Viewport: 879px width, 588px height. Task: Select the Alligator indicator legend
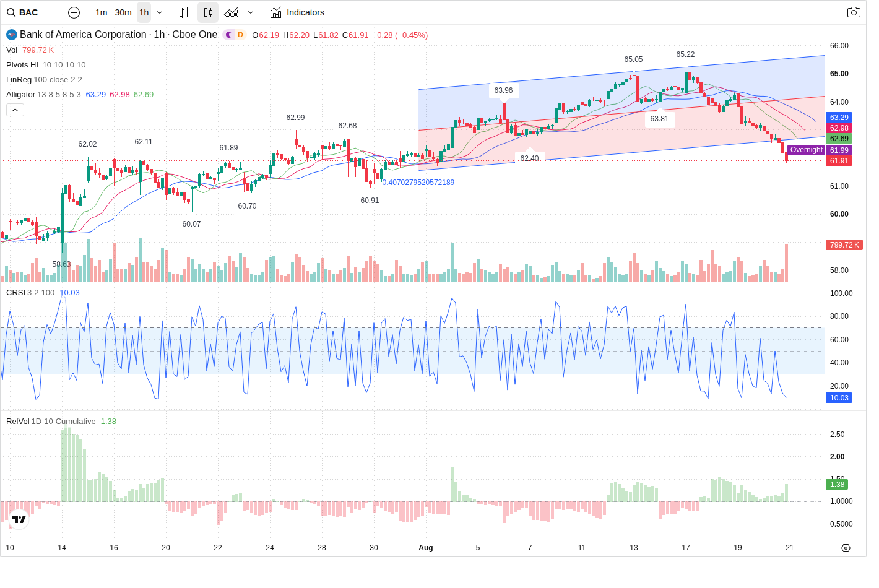pos(20,95)
